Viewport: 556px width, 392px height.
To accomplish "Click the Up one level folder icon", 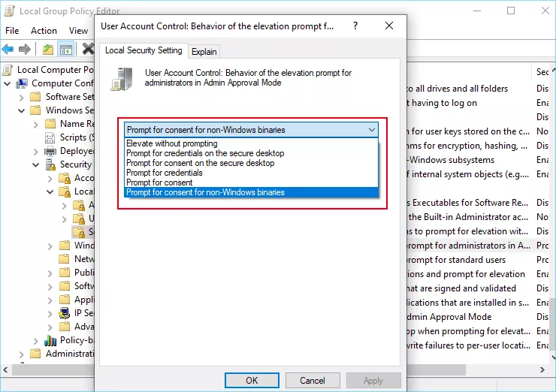I will (48, 49).
